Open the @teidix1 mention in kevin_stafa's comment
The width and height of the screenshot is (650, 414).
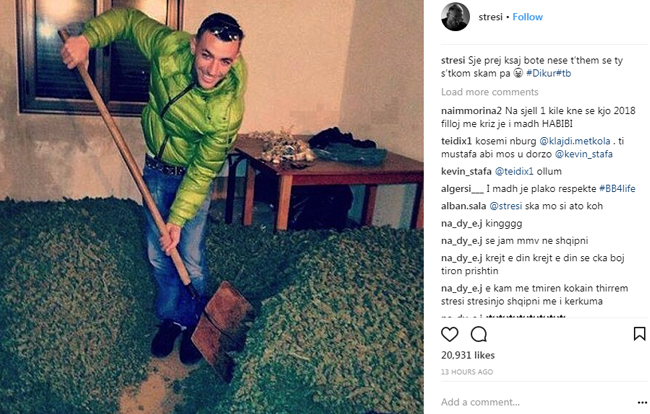point(514,172)
